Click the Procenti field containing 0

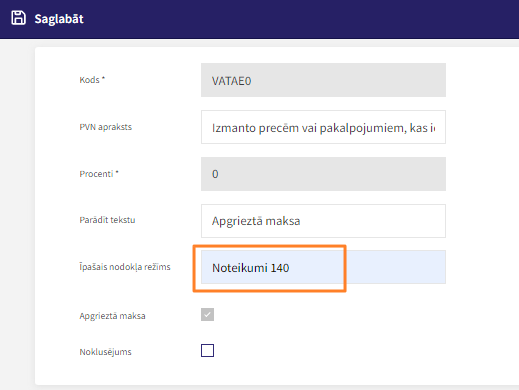(323, 174)
